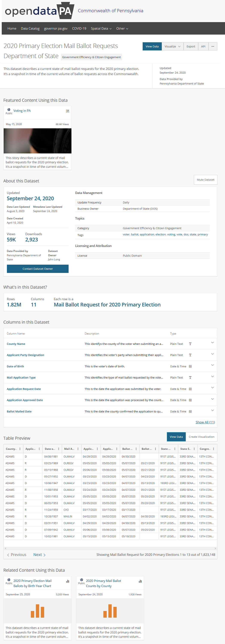
Task: Expand the County Name column details
Action: pyautogui.click(x=213, y=343)
